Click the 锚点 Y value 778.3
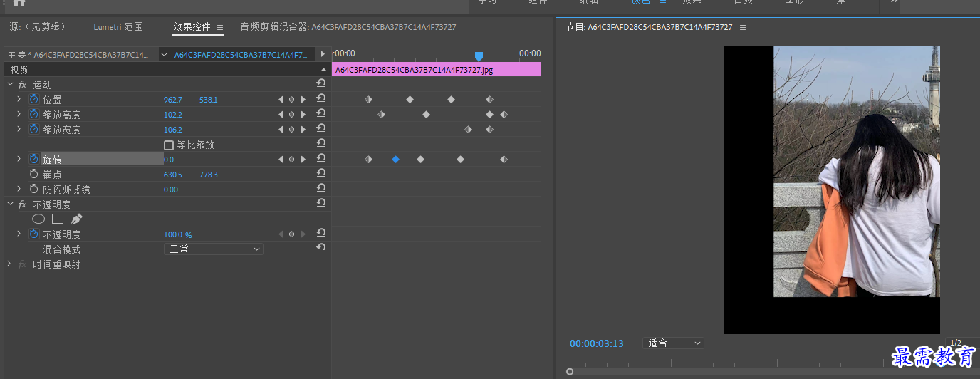The height and width of the screenshot is (379, 980). coord(209,175)
